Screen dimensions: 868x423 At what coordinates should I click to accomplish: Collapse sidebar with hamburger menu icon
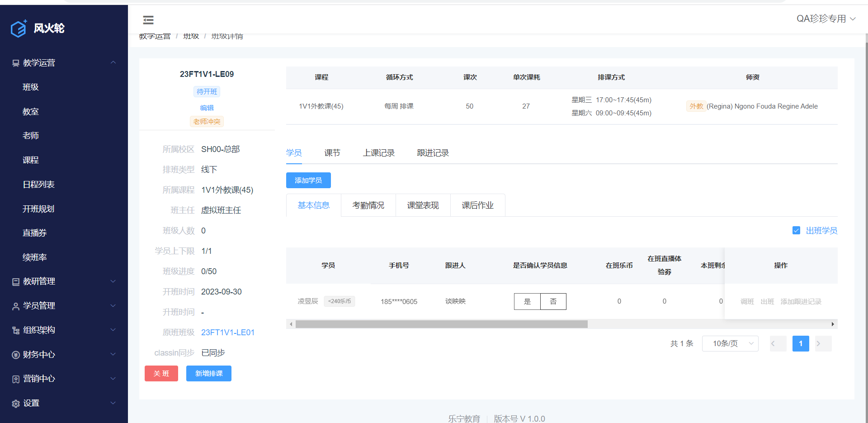tap(148, 20)
